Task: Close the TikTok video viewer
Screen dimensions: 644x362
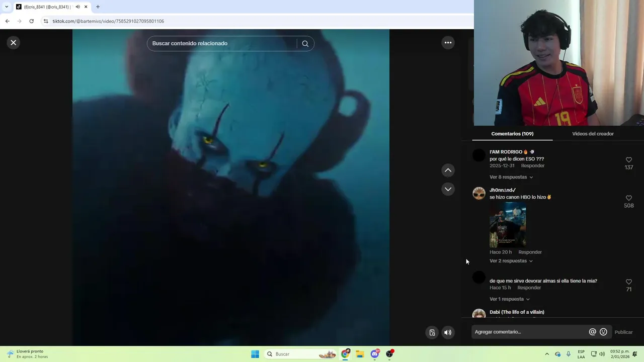Action: coord(14,43)
